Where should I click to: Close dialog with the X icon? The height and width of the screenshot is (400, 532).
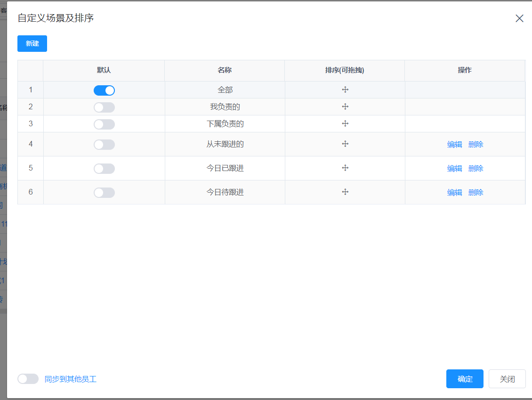519,18
